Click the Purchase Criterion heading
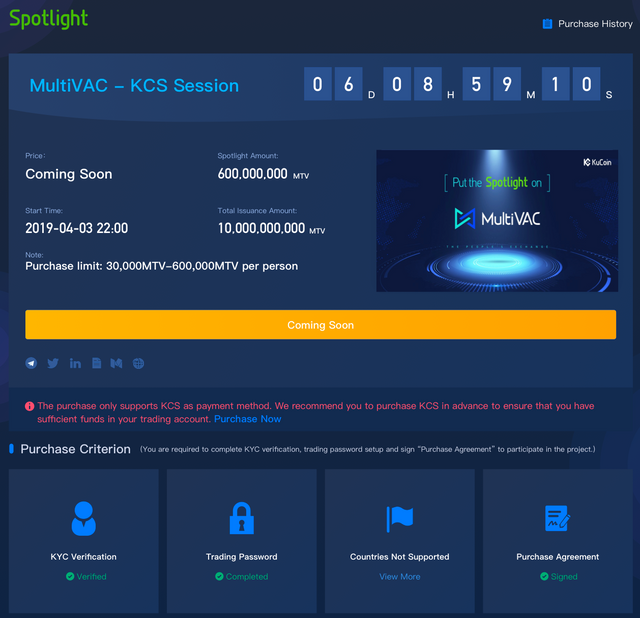The image size is (640, 618). (76, 449)
